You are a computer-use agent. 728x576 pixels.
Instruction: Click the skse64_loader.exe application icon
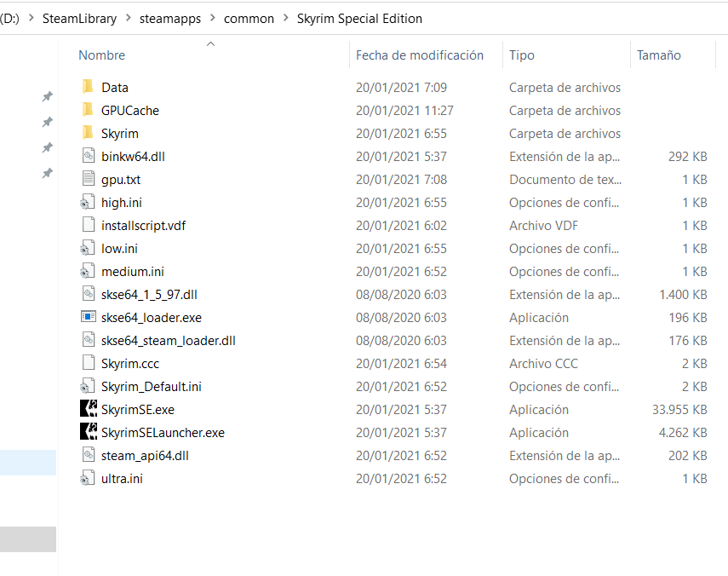point(89,317)
